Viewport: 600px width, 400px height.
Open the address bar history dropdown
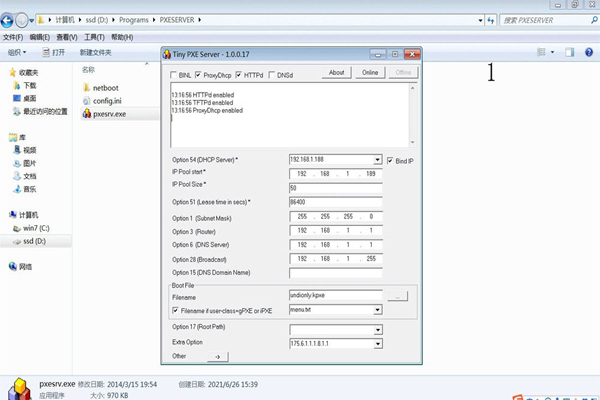pos(480,20)
